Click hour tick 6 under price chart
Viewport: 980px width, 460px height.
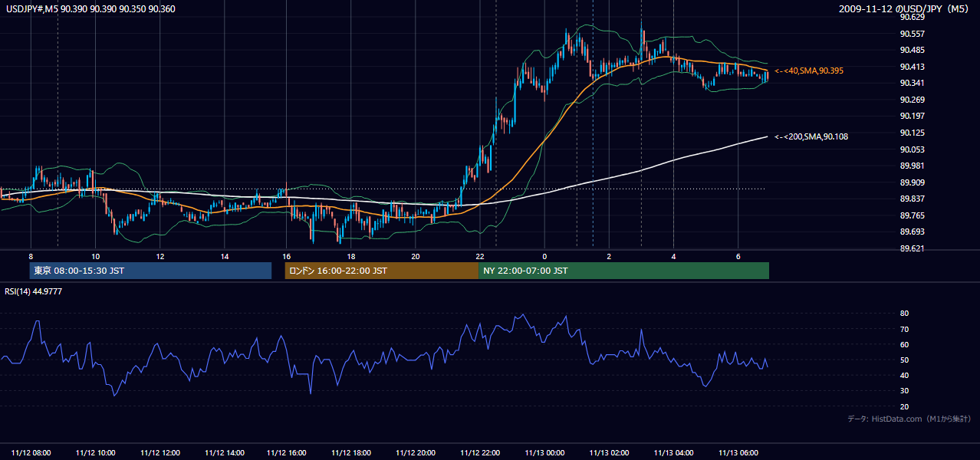[x=738, y=256]
